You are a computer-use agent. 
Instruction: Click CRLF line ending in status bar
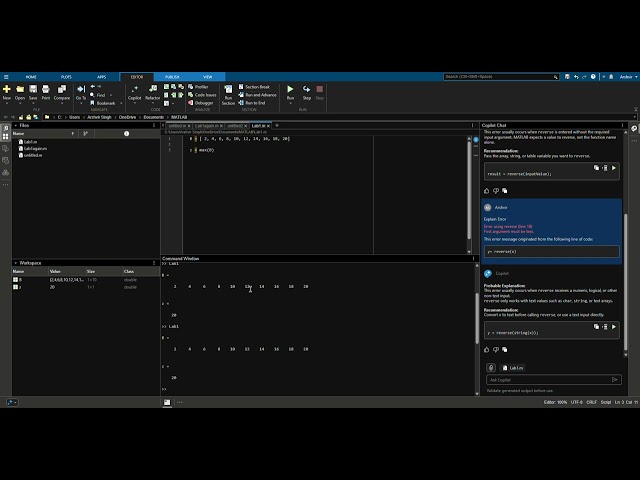(591, 402)
